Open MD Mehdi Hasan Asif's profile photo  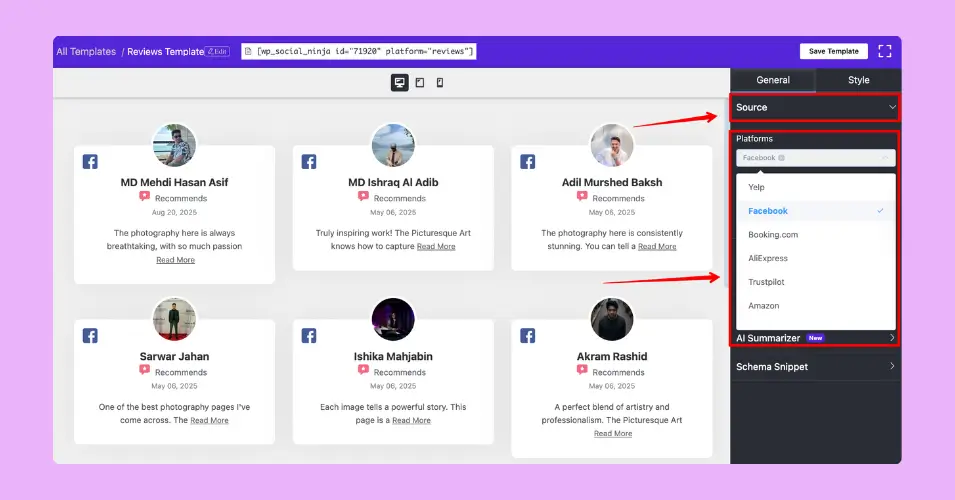[x=174, y=145]
